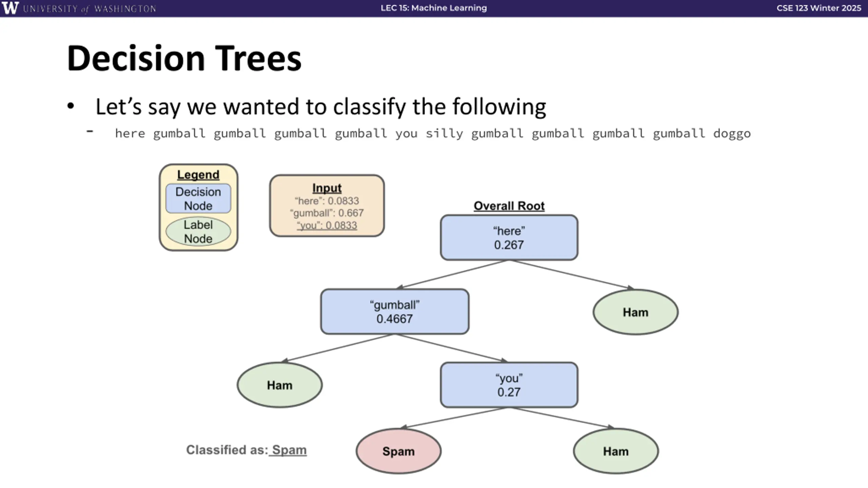Click the Ham node right of the root
Viewport: 868px width, 488px height.
635,312
